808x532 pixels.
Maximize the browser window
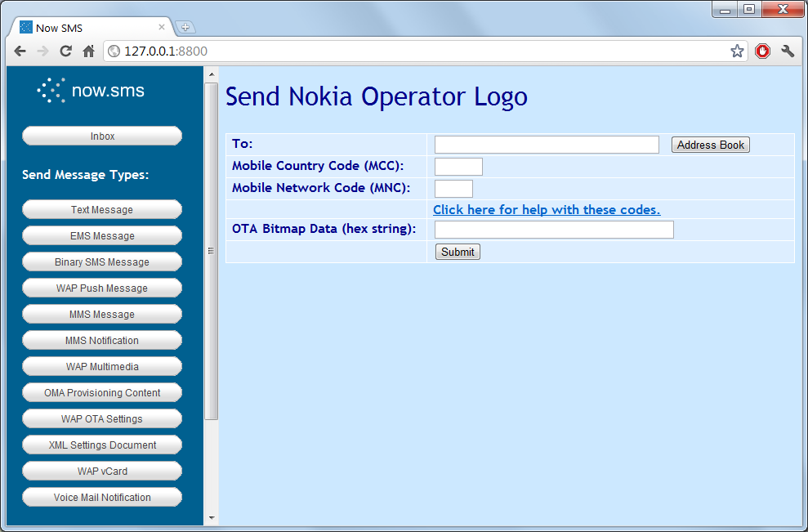(x=749, y=9)
